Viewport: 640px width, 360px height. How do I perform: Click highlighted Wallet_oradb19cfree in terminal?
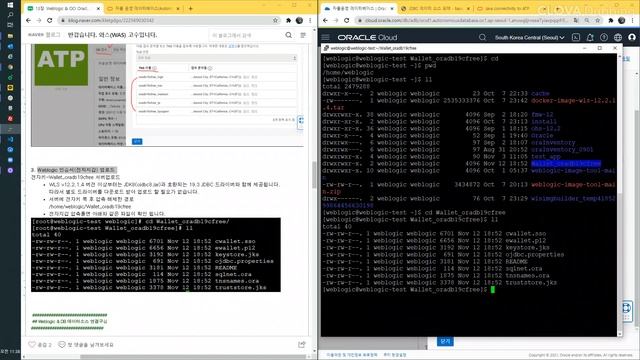(x=566, y=164)
